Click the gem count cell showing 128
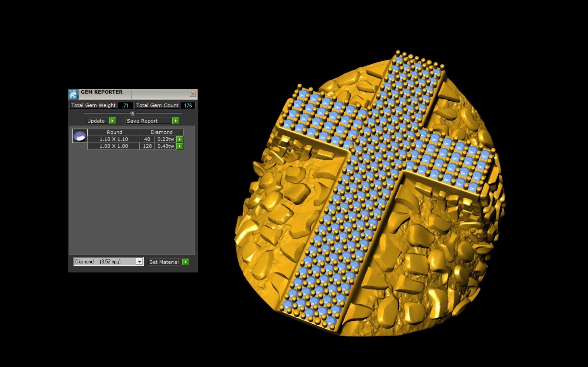The width and height of the screenshot is (588, 367). 147,146
